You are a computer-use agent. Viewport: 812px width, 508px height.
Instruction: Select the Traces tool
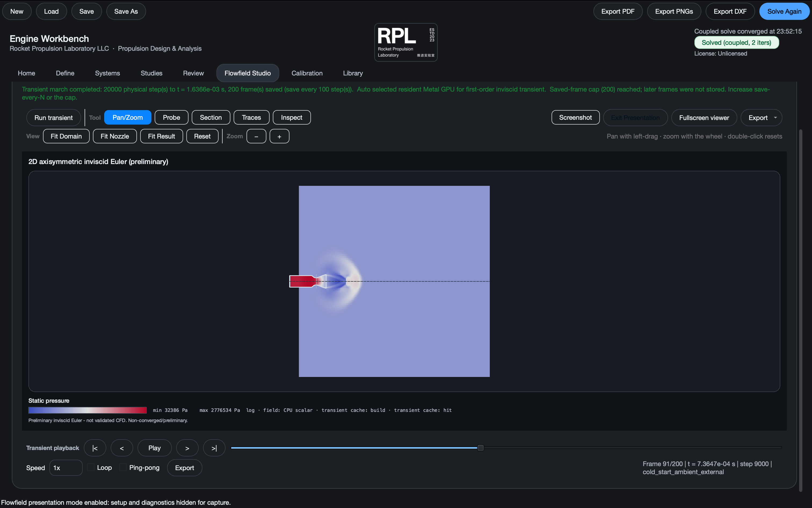[251, 117]
